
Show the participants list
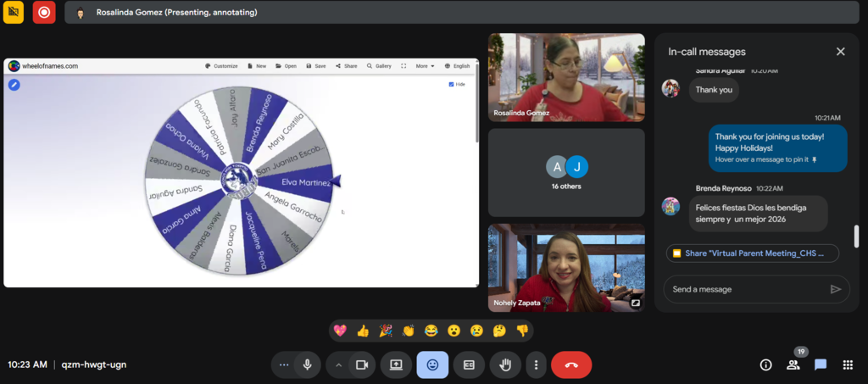793,365
